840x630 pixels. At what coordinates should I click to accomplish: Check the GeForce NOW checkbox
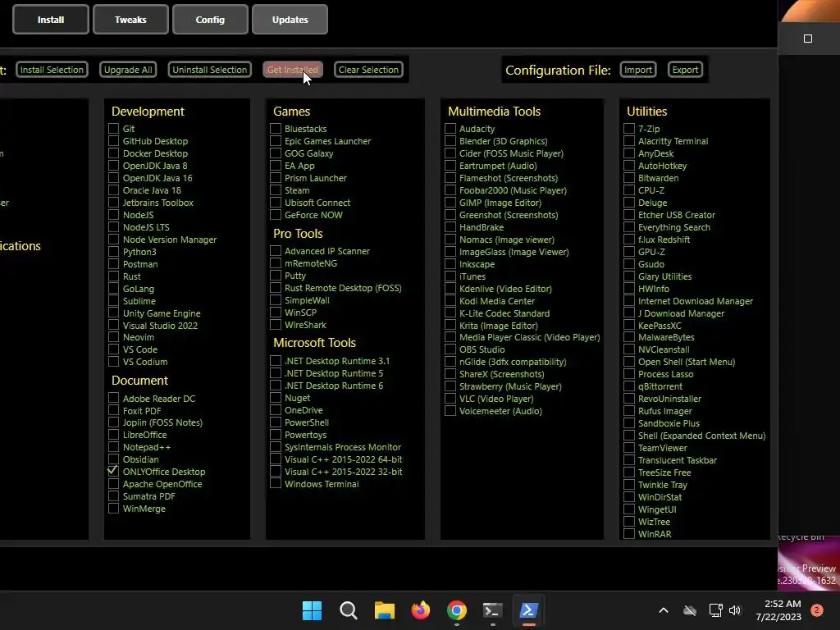click(276, 215)
